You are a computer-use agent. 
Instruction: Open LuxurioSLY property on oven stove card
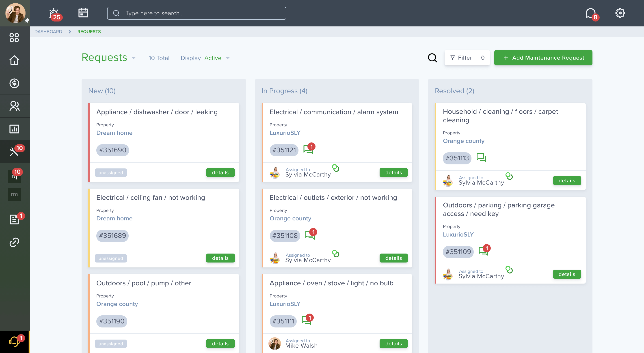285,304
